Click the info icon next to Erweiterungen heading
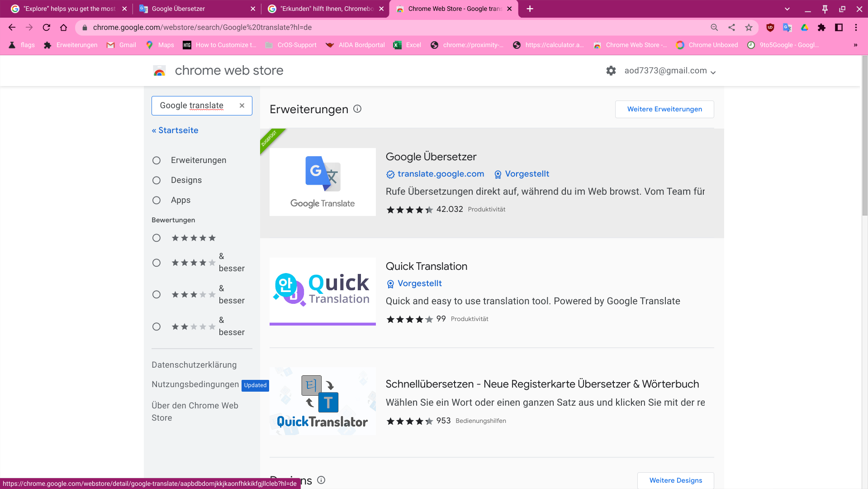The width and height of the screenshot is (868, 489). tap(357, 109)
